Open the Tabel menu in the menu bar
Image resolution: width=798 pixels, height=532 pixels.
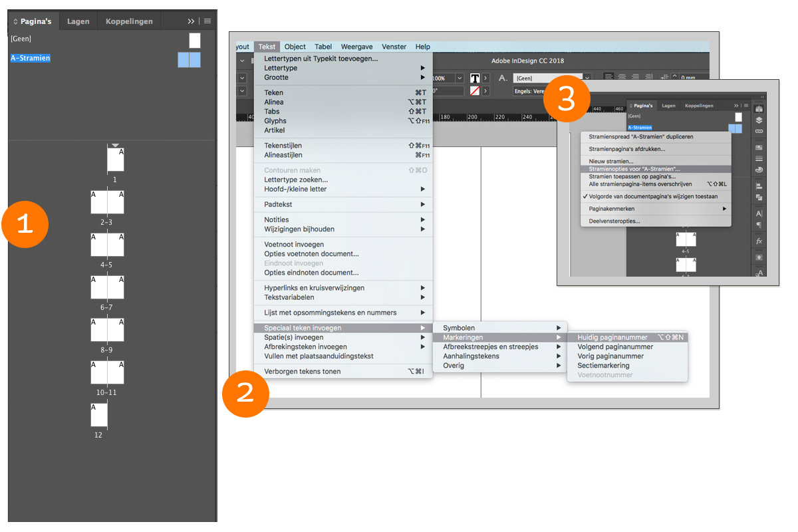(324, 47)
